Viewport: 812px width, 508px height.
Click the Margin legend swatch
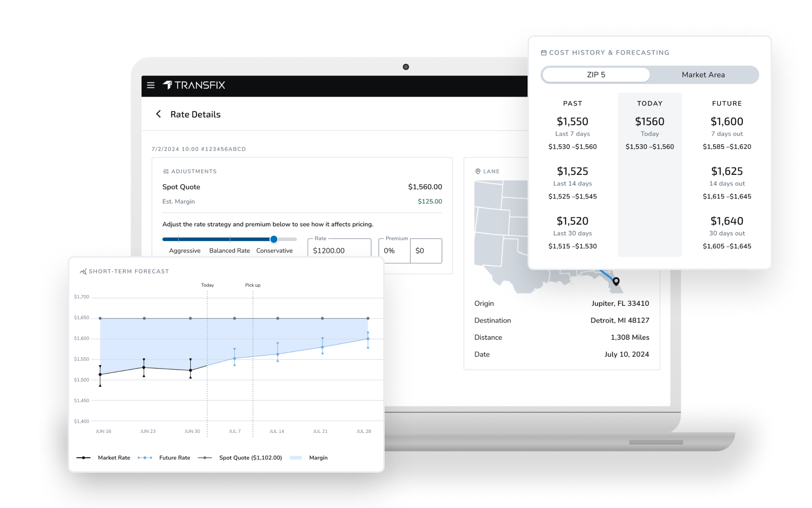(x=296, y=457)
